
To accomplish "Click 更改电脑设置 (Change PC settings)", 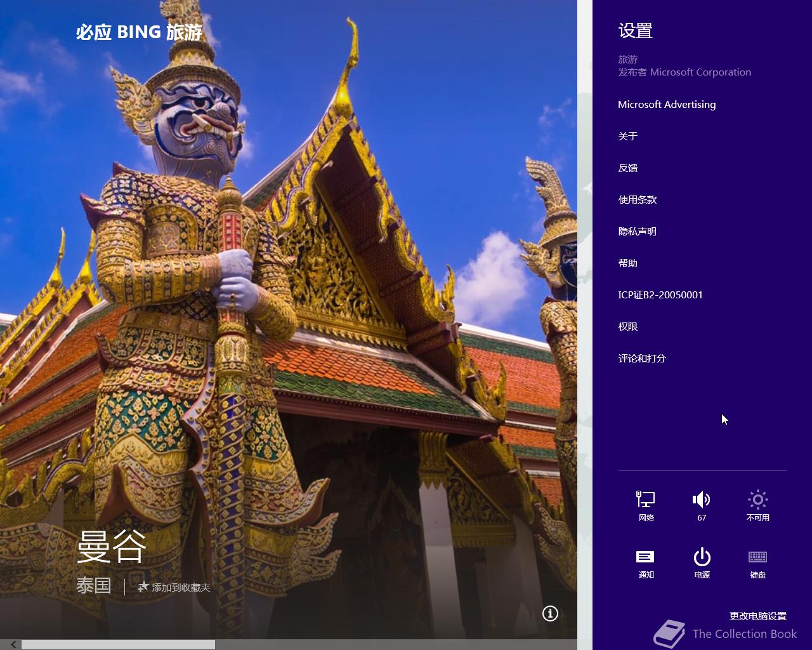I will (x=758, y=616).
